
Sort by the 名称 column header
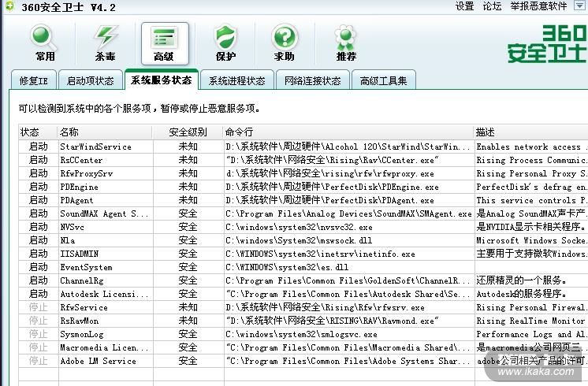[106, 132]
